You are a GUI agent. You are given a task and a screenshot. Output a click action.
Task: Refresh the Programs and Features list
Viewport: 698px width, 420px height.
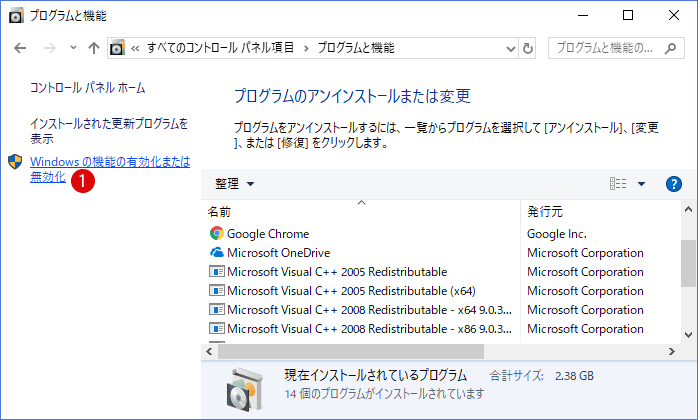(528, 48)
